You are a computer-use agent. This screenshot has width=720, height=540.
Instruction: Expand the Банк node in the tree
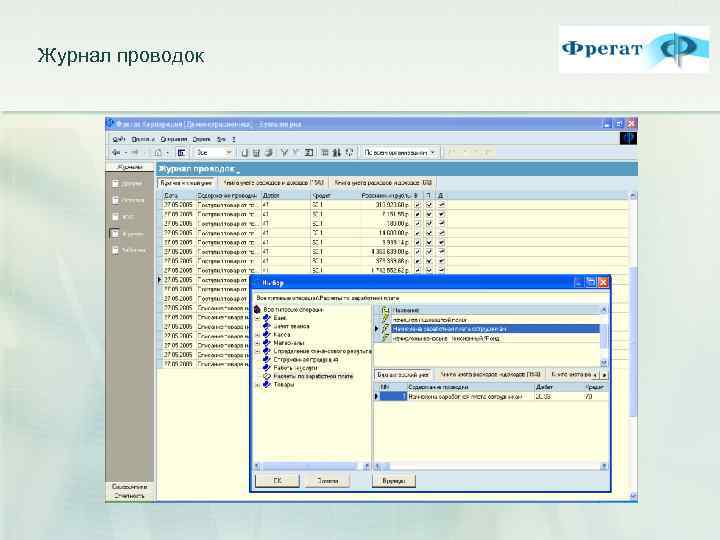coord(258,318)
